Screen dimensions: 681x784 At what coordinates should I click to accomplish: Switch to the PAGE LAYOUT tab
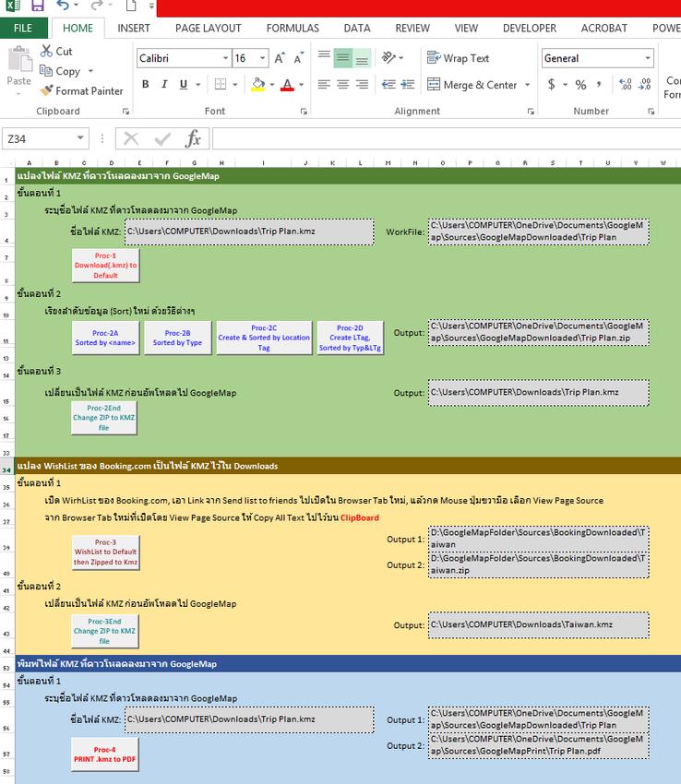[x=209, y=28]
